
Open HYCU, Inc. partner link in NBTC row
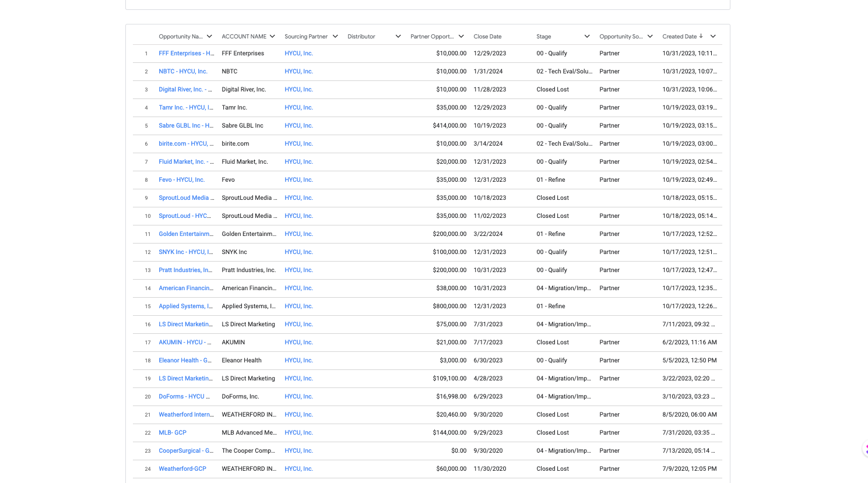point(298,72)
